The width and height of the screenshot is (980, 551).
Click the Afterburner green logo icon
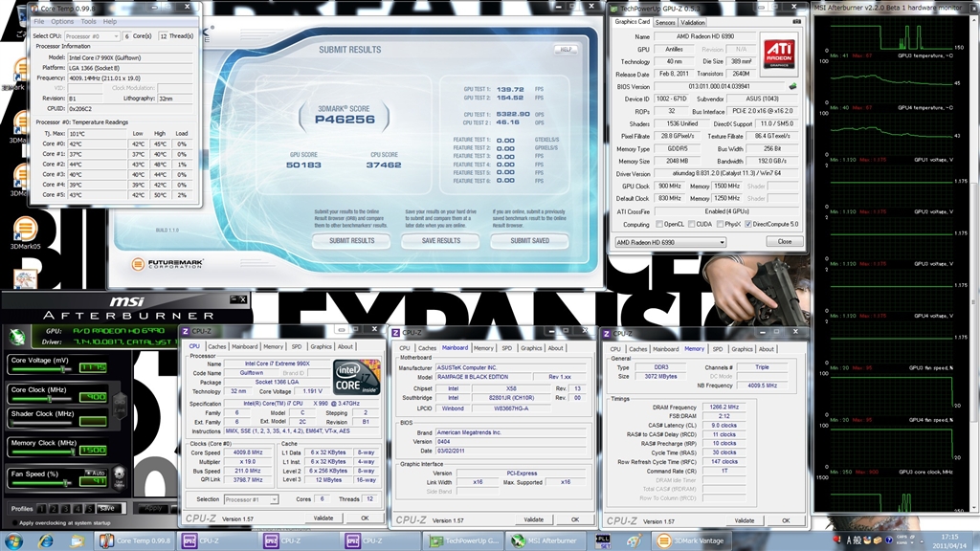coord(17,335)
